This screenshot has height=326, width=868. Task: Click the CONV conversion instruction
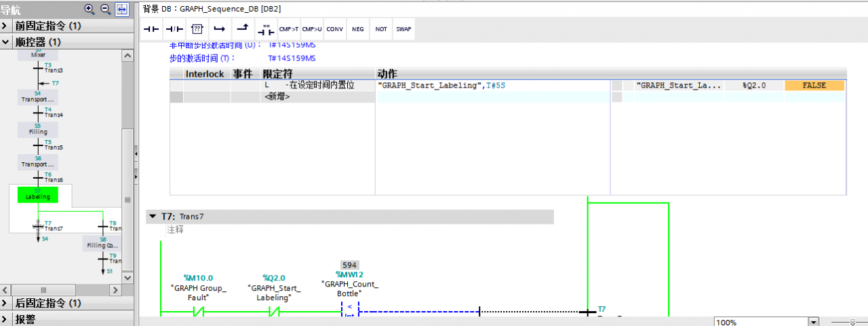(334, 29)
